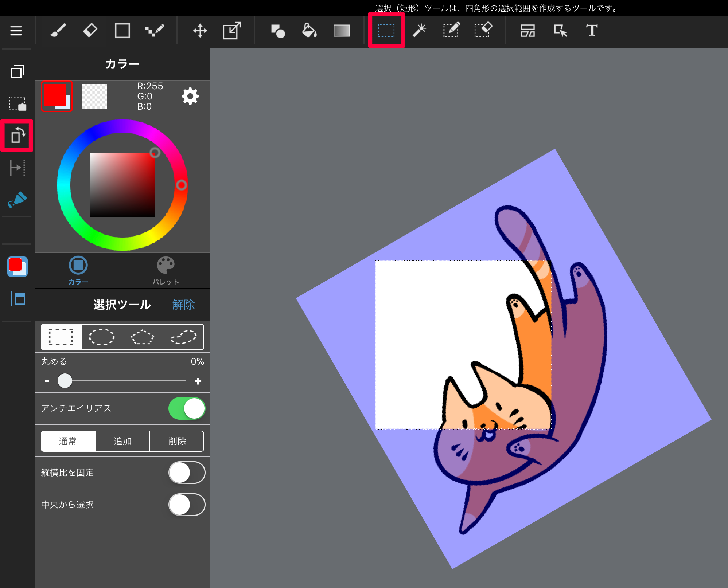The width and height of the screenshot is (728, 588).
Task: Decrease 丸める with minus button
Action: pyautogui.click(x=47, y=381)
